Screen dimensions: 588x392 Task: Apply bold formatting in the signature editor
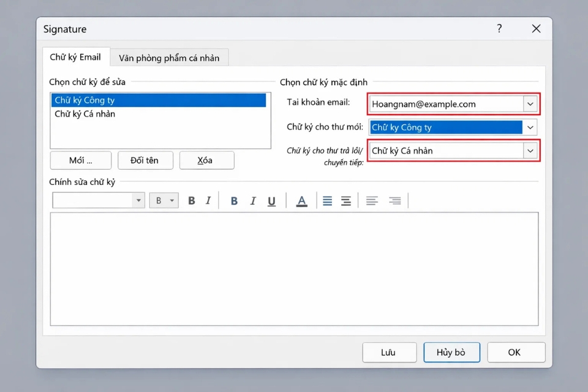pos(191,200)
